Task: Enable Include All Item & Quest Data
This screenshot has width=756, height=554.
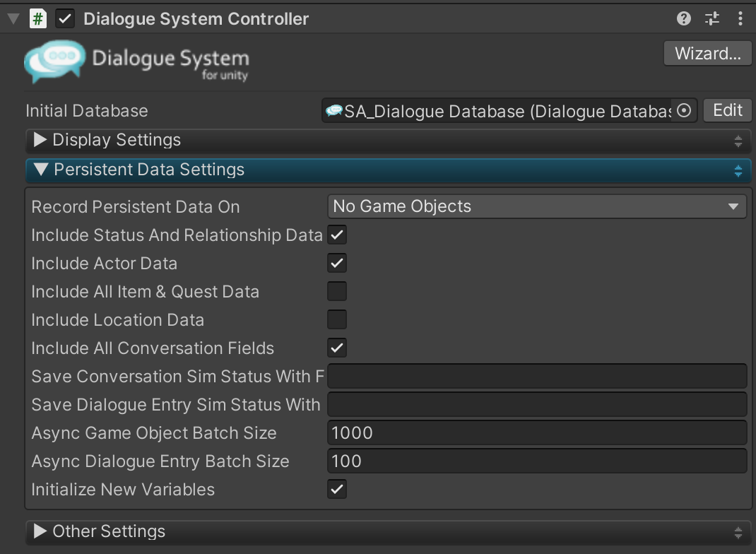Action: pos(337,291)
